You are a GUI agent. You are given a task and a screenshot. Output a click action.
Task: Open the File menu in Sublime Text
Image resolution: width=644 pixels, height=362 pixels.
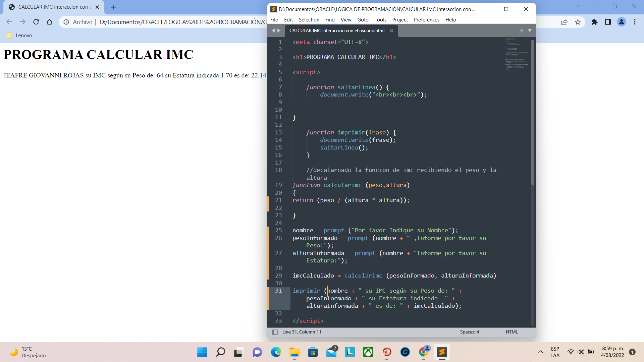coord(274,20)
